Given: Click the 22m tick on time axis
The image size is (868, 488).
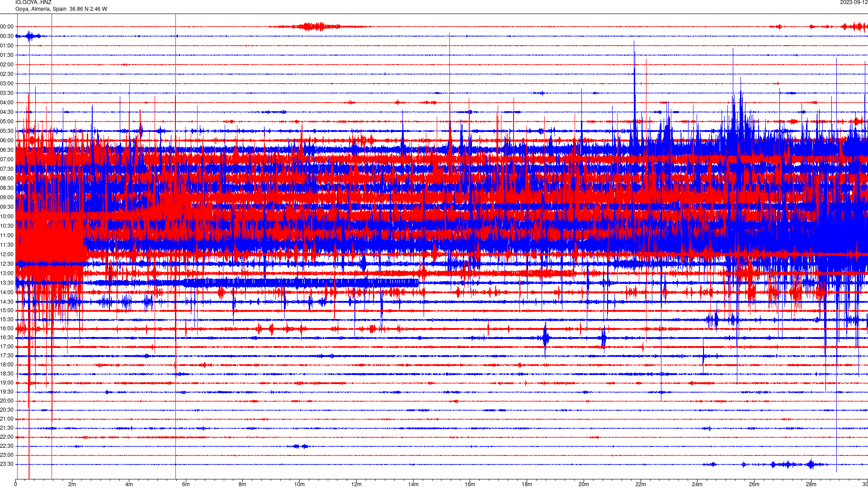Looking at the screenshot, I should pos(641,484).
